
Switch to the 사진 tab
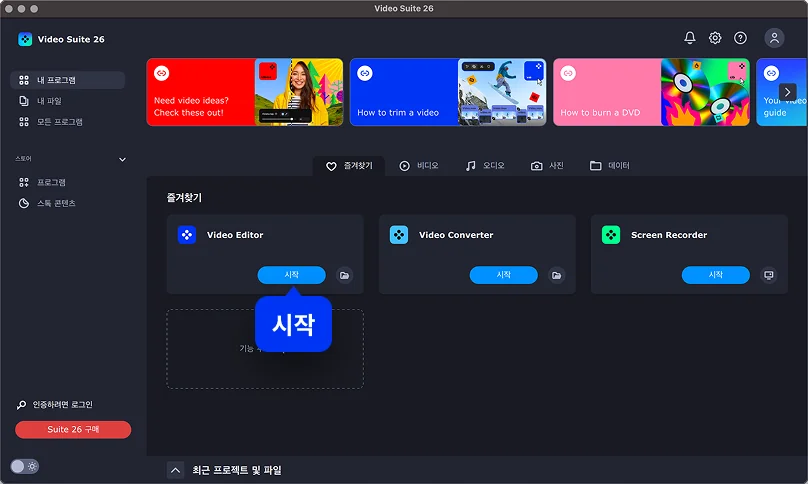pyautogui.click(x=547, y=165)
